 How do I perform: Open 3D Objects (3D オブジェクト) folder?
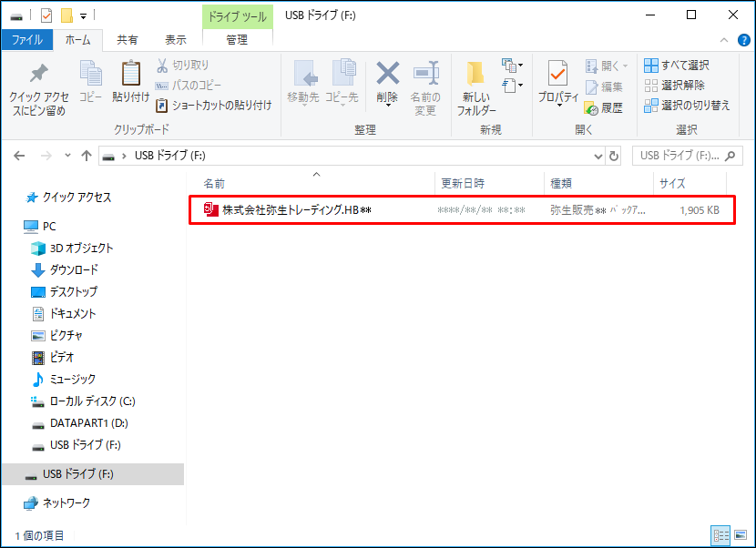72,249
